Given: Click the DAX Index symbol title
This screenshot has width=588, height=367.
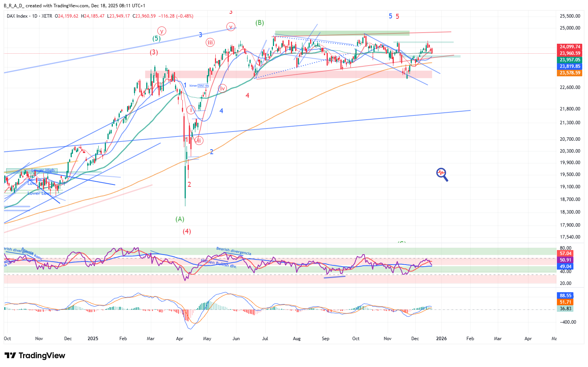Looking at the screenshot, I should pos(17,16).
